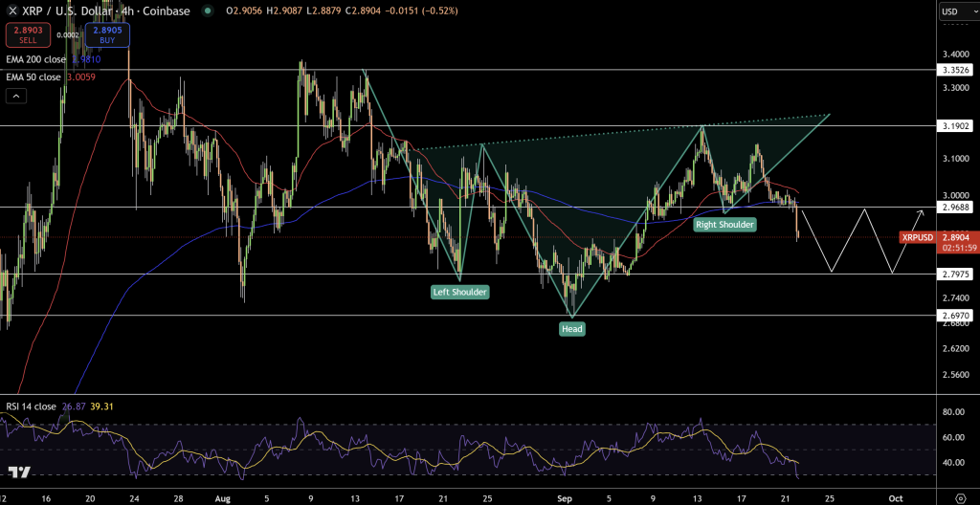Click the Sep time axis label
Screen dimensions: 980x505
coord(565,498)
